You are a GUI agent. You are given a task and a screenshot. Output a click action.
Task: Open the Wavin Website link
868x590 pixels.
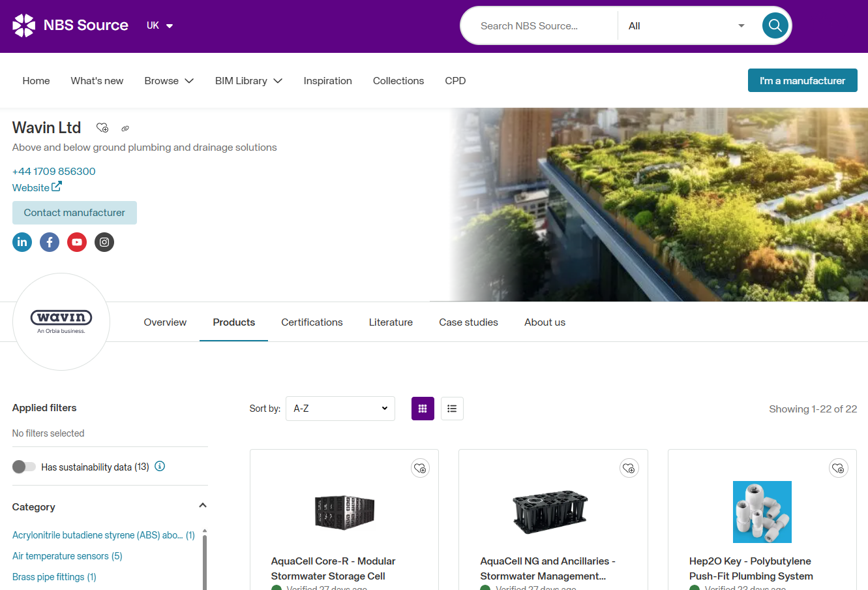(x=37, y=187)
